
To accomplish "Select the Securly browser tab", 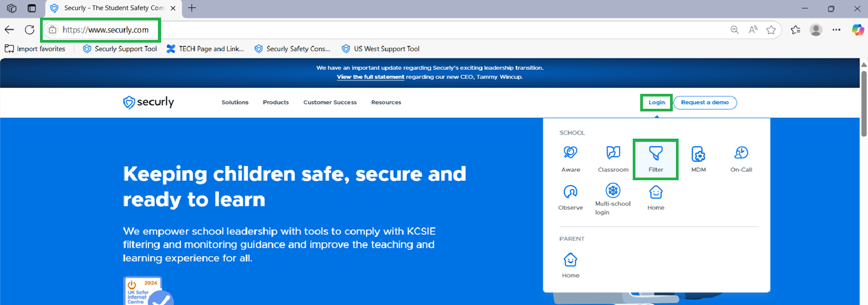I will tap(113, 8).
